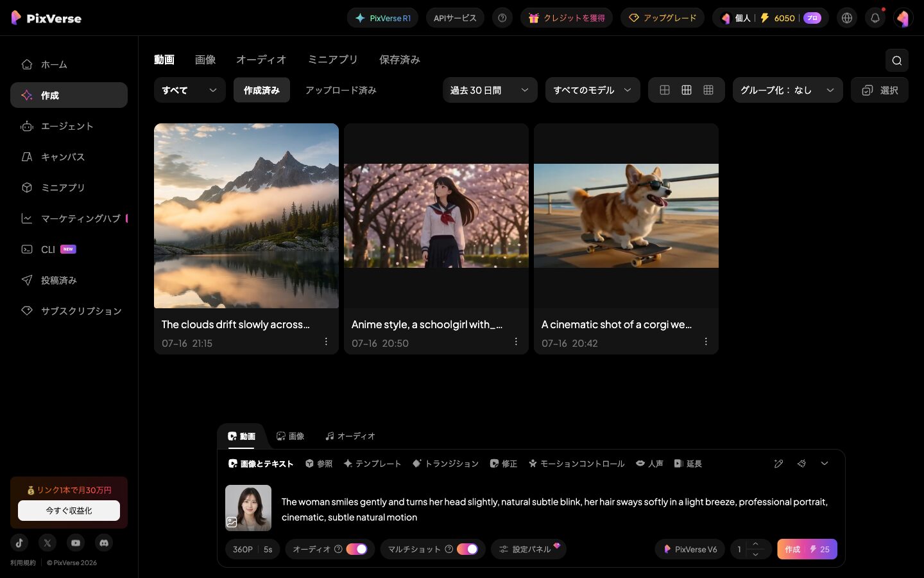The image size is (924, 578).
Task: Open the corgi video's three-dot menu
Action: (706, 342)
